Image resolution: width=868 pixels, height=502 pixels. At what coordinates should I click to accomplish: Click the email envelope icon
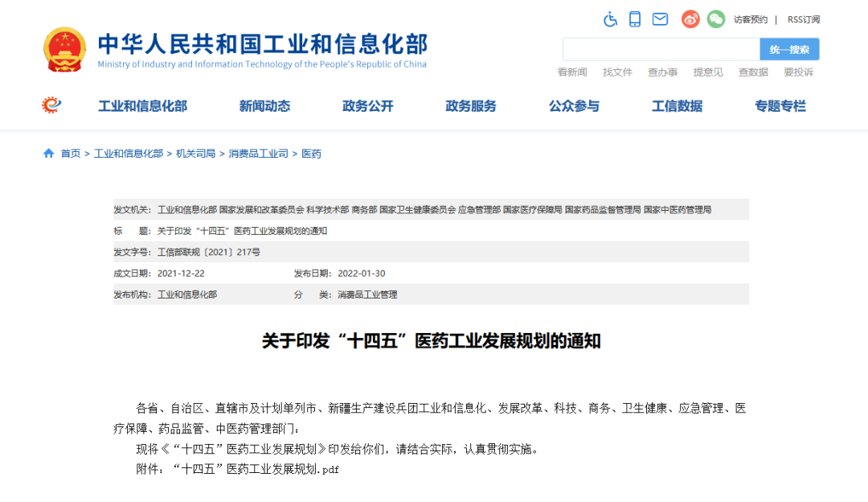(x=660, y=19)
